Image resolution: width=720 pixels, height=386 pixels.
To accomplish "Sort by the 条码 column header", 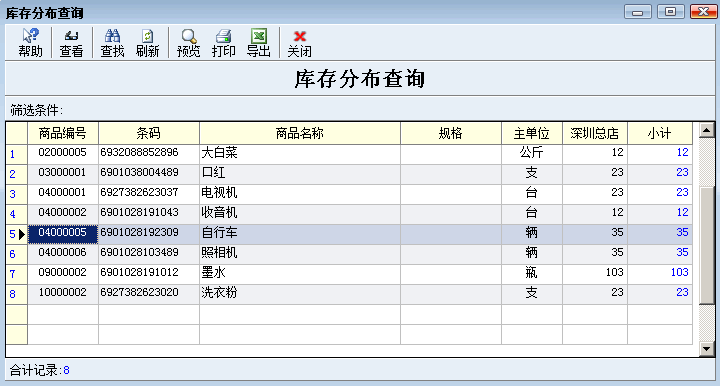I will tap(149, 133).
